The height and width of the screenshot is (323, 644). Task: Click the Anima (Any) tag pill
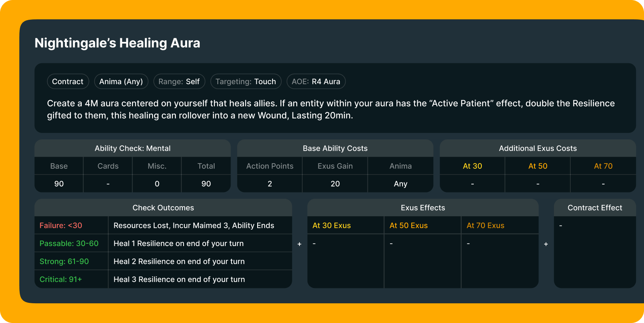pos(121,81)
